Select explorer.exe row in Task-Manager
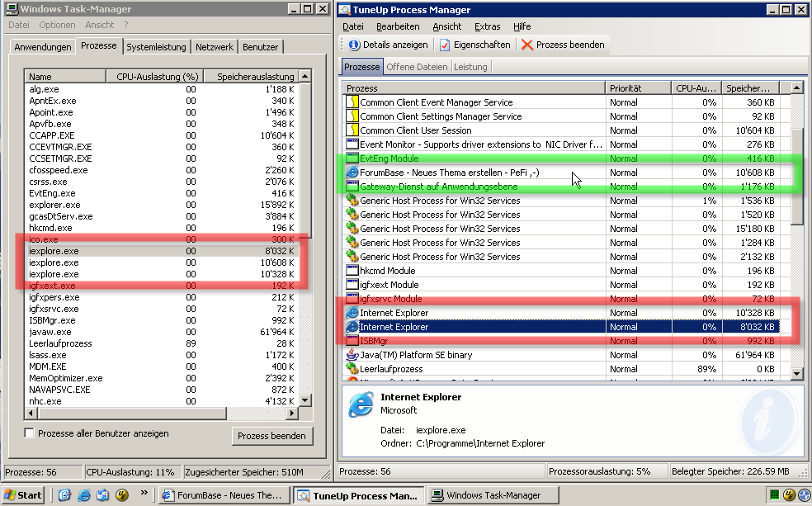The image size is (812, 506). pos(162,205)
